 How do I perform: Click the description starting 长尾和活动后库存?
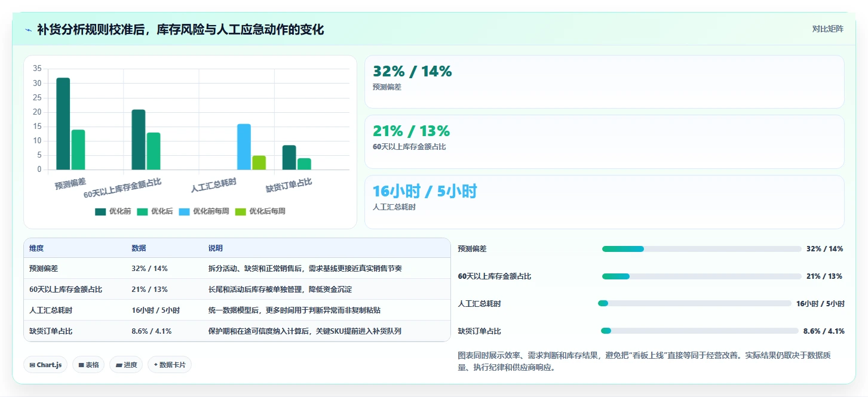click(280, 290)
